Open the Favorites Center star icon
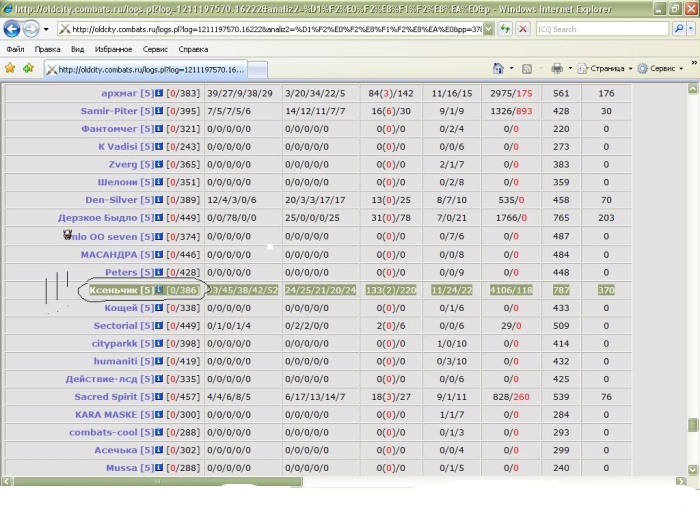Viewport: 700px width, 525px height. click(x=10, y=69)
